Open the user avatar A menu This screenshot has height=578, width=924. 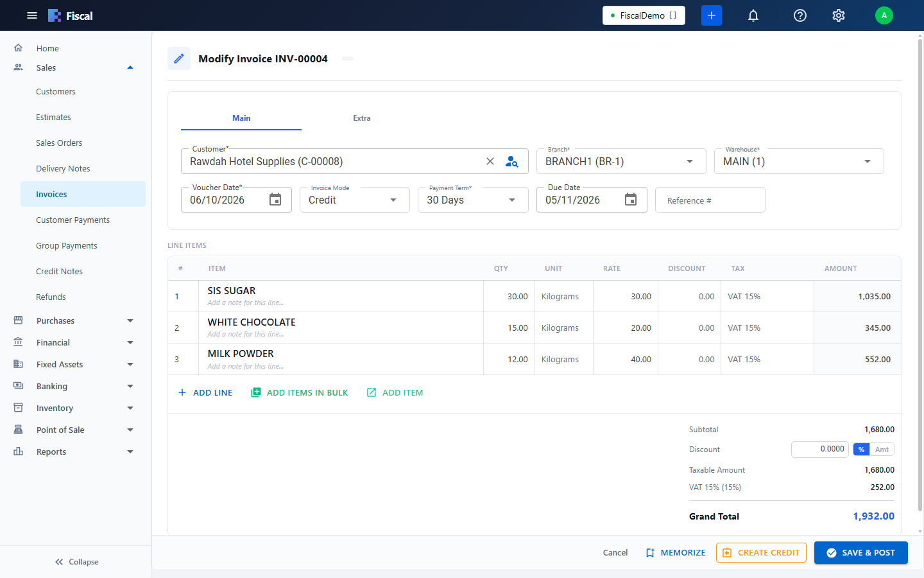884,15
